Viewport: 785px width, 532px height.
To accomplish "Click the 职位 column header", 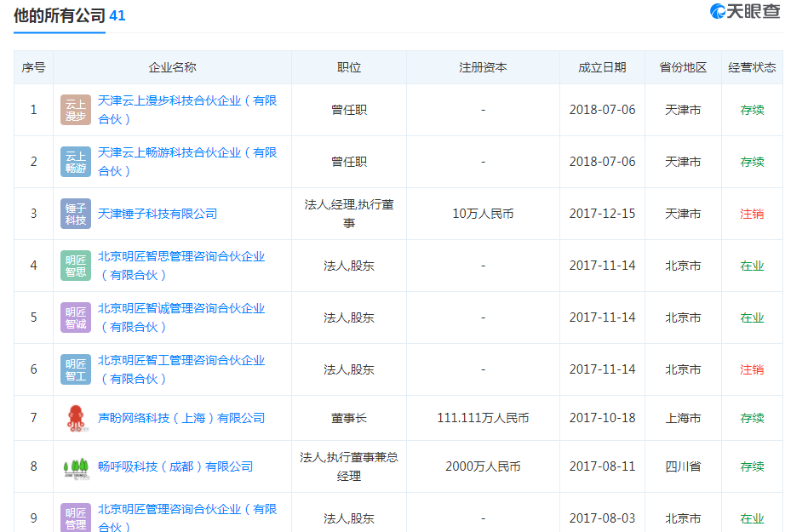I will [349, 67].
